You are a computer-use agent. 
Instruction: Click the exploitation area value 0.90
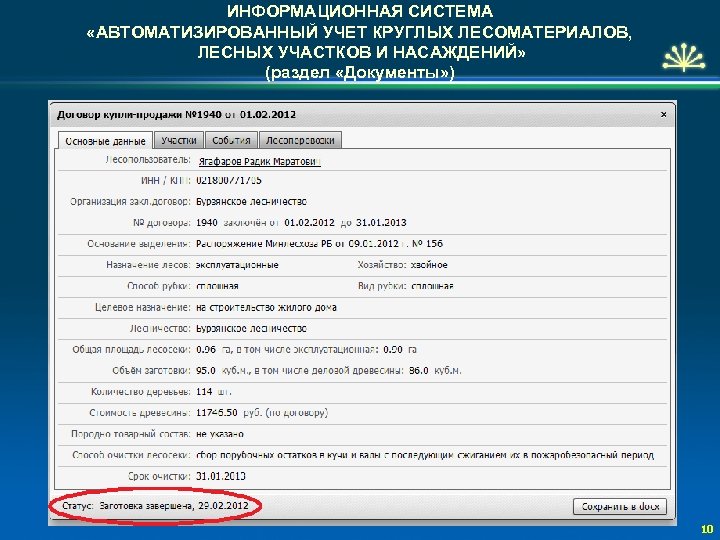click(393, 349)
